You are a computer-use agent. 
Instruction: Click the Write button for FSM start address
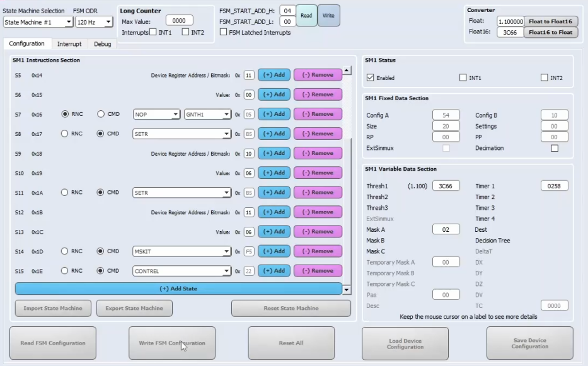click(x=328, y=15)
